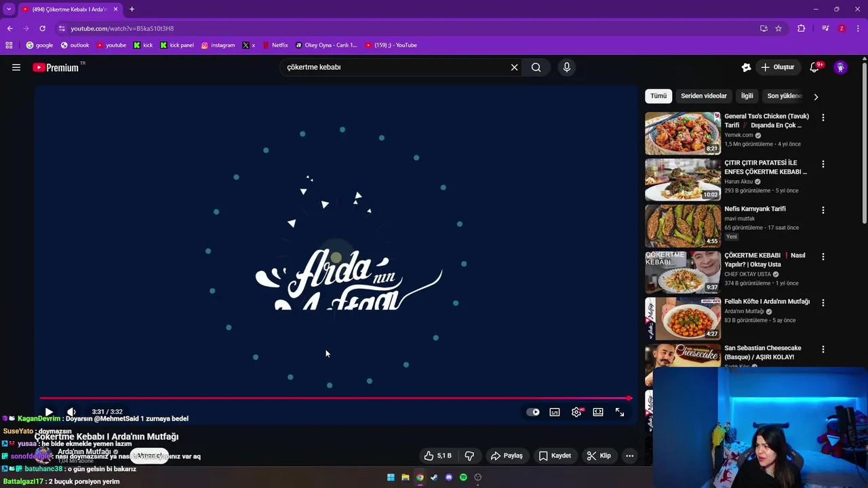
Task: Open the Chrome tab search dropdown
Action: 9,9
